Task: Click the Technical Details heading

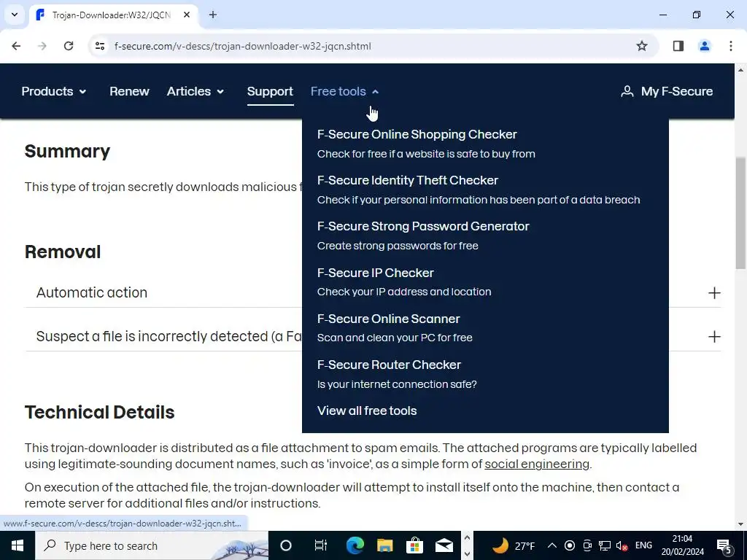Action: point(99,413)
